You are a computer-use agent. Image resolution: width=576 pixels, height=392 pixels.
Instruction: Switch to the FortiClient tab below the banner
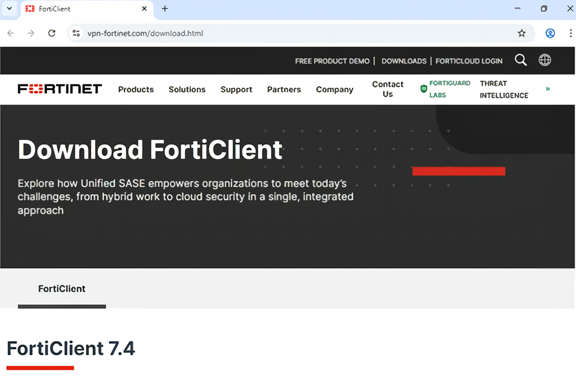pos(62,288)
